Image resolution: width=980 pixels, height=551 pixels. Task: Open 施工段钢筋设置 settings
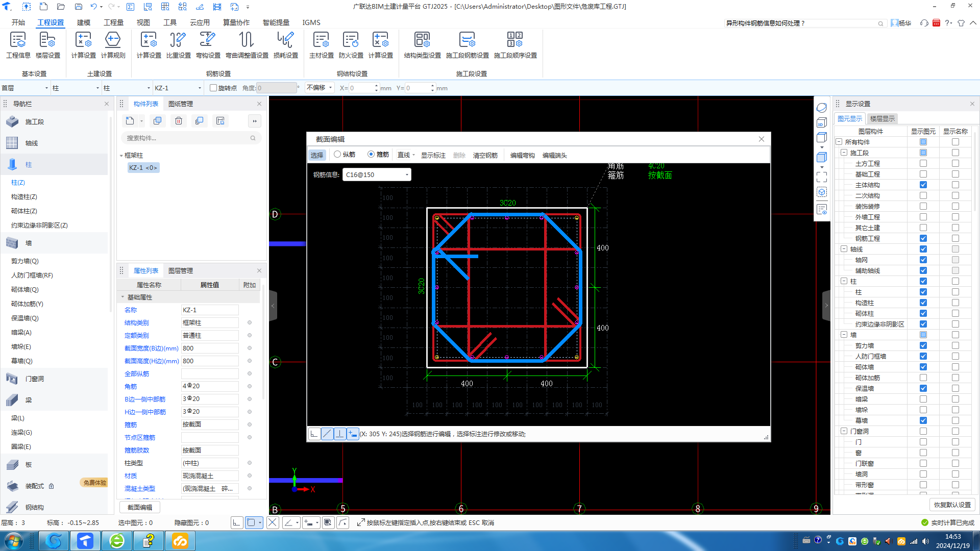coord(467,45)
